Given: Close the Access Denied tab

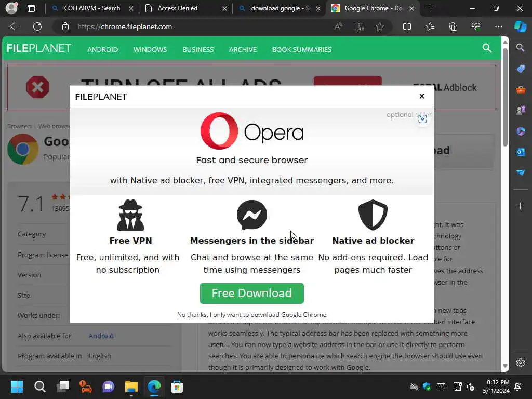Looking at the screenshot, I should (x=224, y=8).
